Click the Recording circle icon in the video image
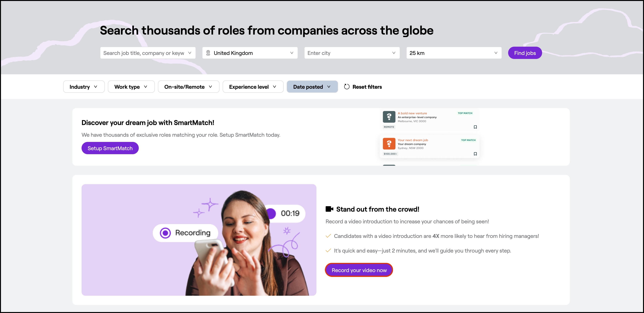The height and width of the screenshot is (313, 644). coord(165,233)
